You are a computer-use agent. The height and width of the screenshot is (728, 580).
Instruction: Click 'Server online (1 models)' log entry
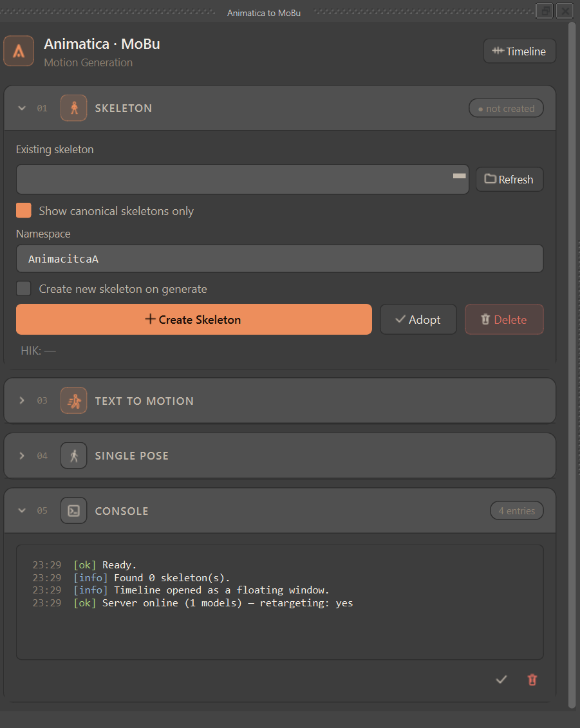tap(192, 602)
